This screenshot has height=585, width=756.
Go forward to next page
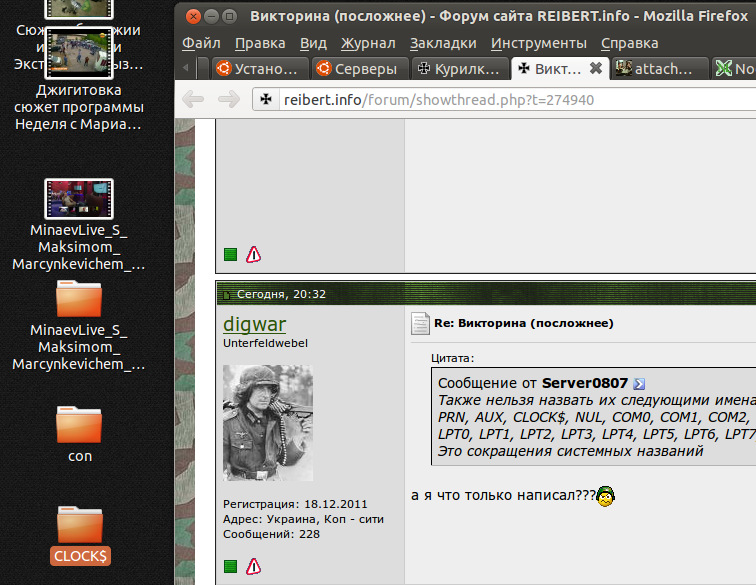[229, 99]
